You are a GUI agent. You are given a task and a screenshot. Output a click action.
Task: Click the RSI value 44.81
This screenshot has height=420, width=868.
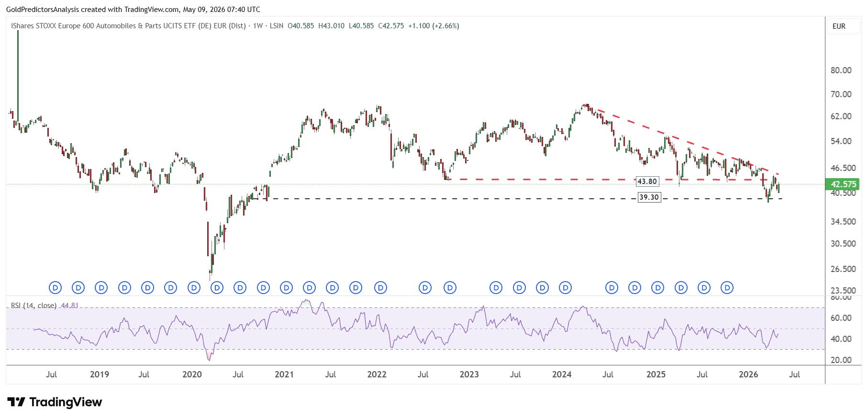click(70, 306)
